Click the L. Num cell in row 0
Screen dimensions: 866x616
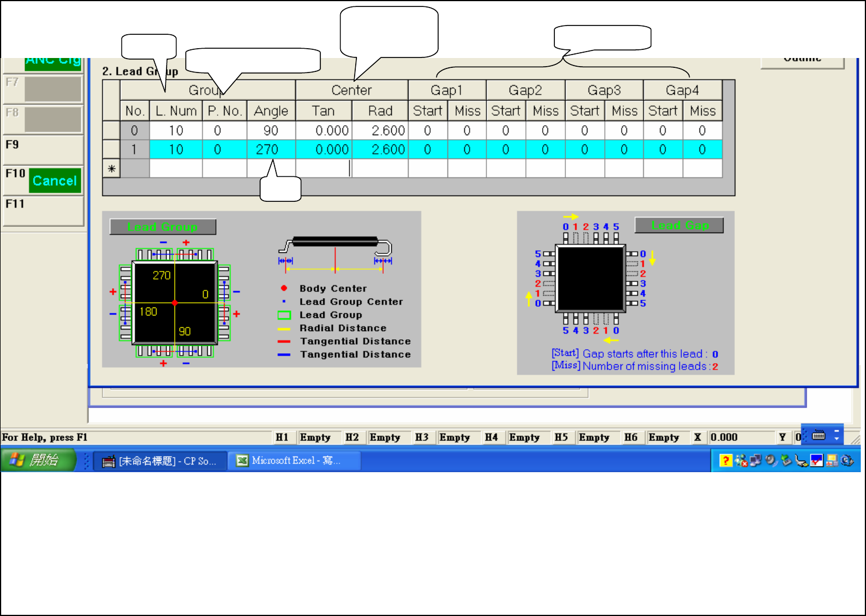pos(176,131)
